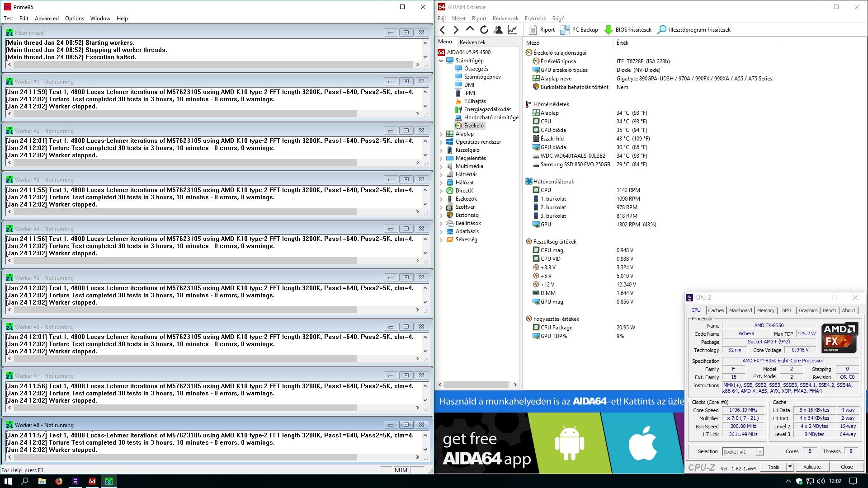868x488 pixels.
Task: Open the Prime95 Test menu
Action: (9, 19)
